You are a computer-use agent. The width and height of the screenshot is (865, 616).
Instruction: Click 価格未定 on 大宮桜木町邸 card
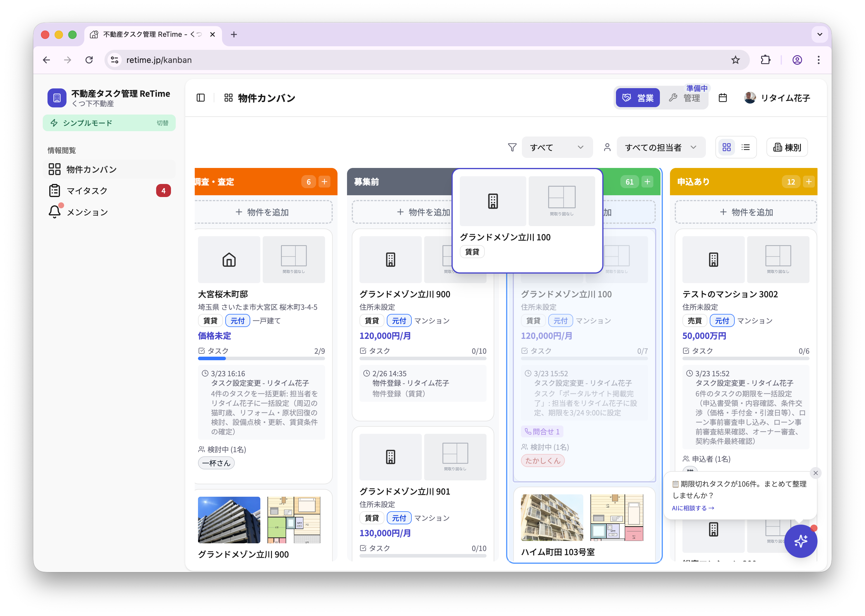(x=214, y=336)
